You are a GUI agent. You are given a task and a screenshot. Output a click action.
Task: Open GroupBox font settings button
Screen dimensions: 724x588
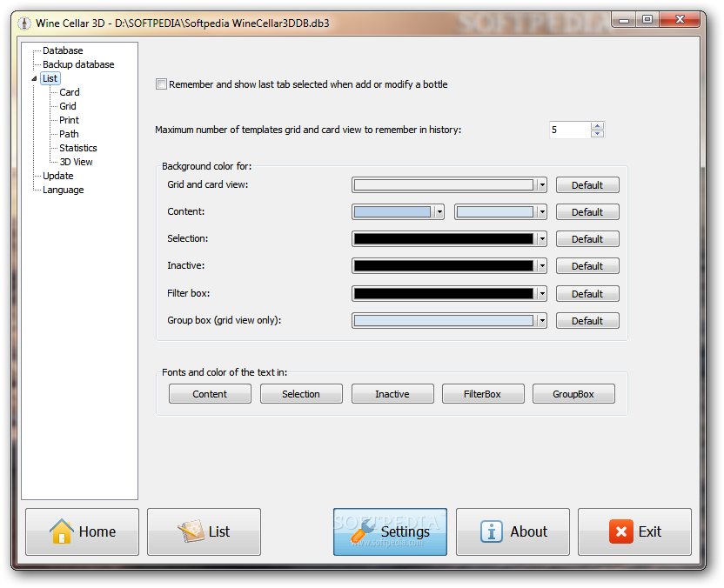pyautogui.click(x=573, y=394)
